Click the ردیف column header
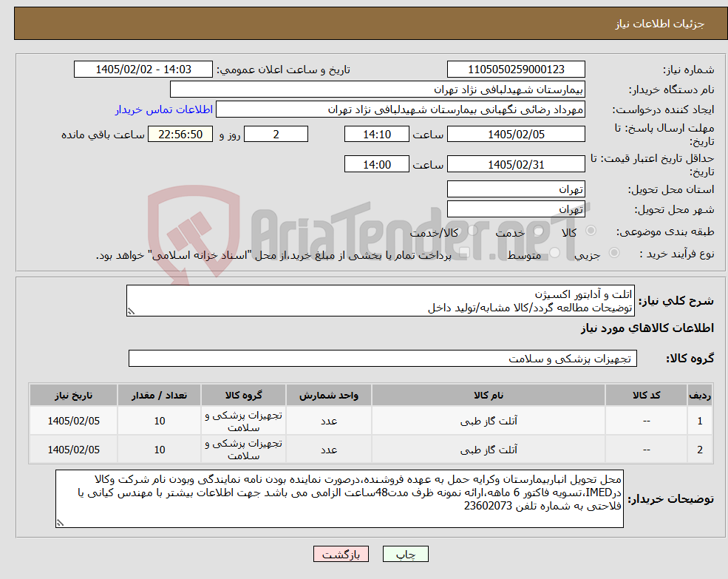 [700, 395]
